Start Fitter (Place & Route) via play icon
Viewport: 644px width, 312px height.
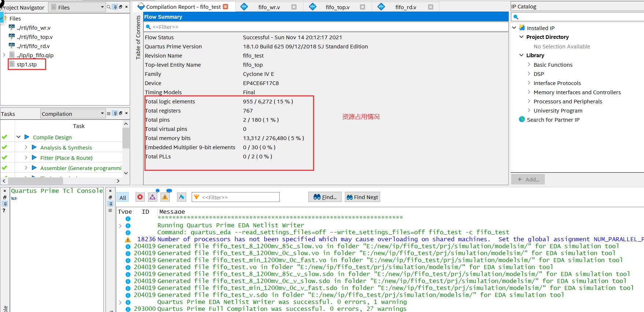[34, 158]
